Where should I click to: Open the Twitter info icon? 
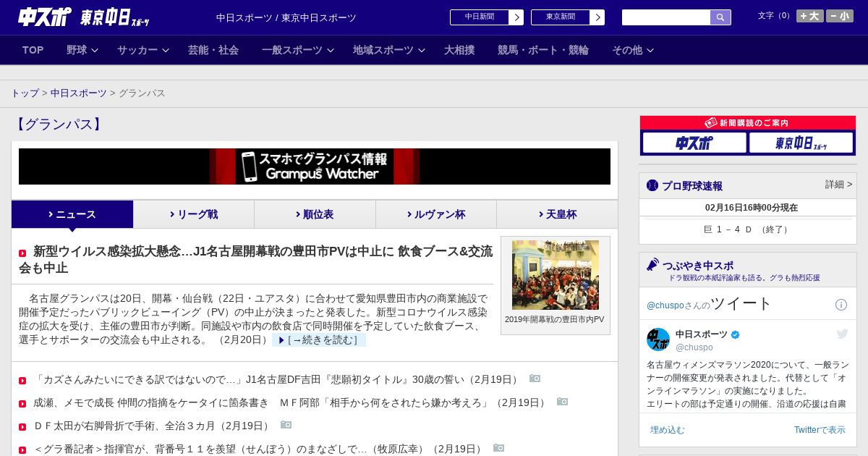(x=841, y=305)
